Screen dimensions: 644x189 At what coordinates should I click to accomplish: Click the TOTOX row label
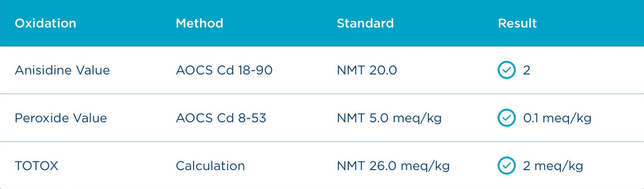pyautogui.click(x=37, y=166)
